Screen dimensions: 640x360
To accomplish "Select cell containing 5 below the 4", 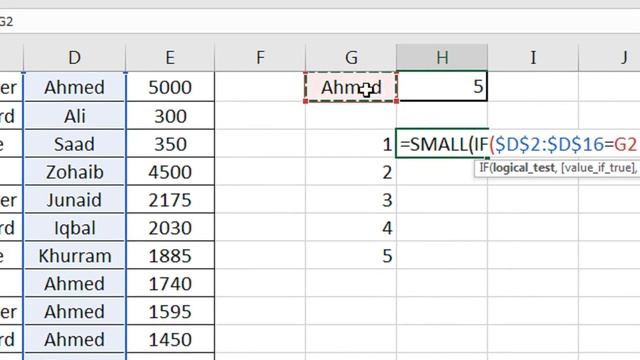I will click(x=351, y=256).
